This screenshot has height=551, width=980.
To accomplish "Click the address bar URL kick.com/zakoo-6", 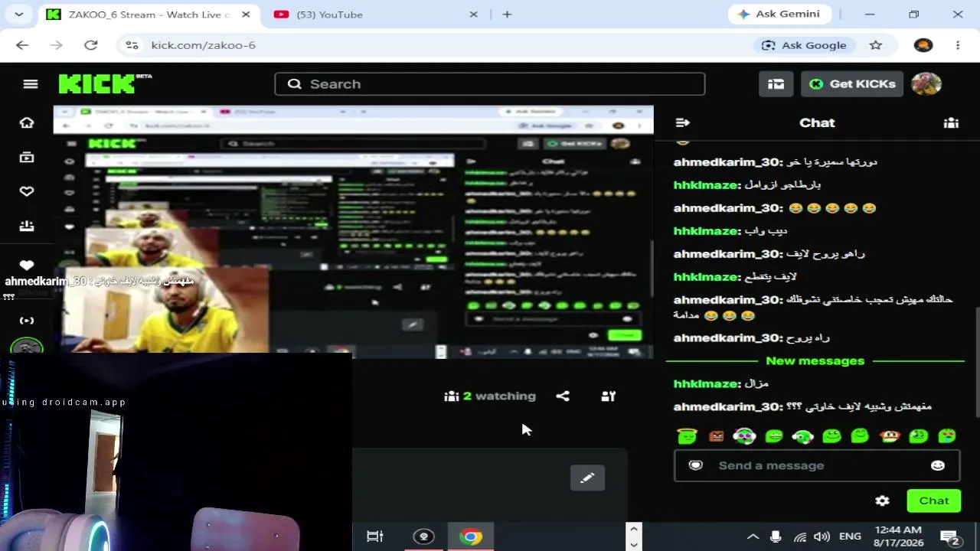I will pos(204,45).
